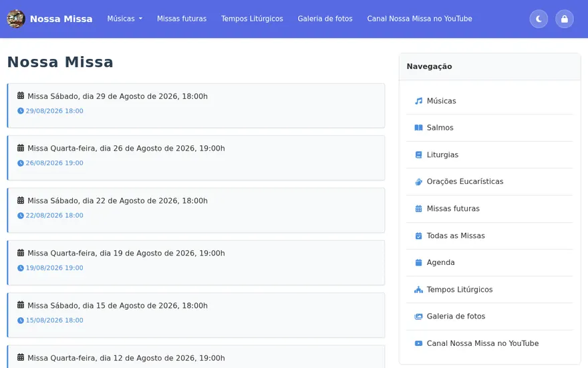Open Missa Sábado, dia 22 de Agosto title

118,201
